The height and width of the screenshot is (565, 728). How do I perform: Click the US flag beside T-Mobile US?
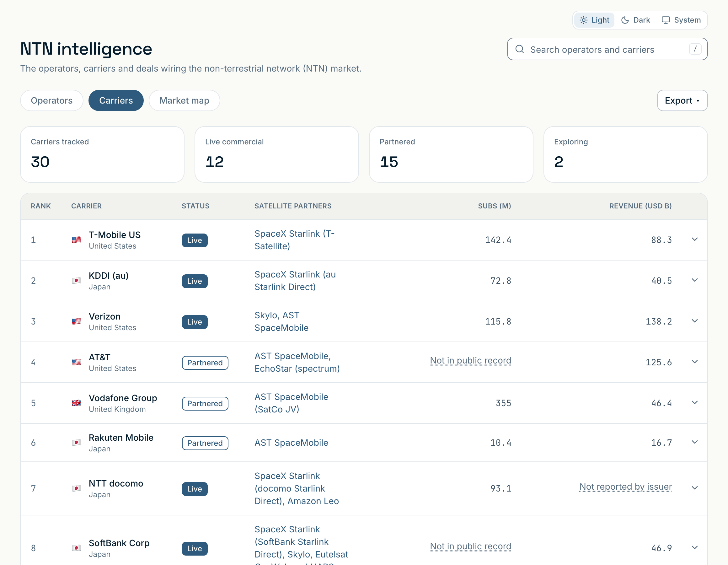[x=76, y=240]
